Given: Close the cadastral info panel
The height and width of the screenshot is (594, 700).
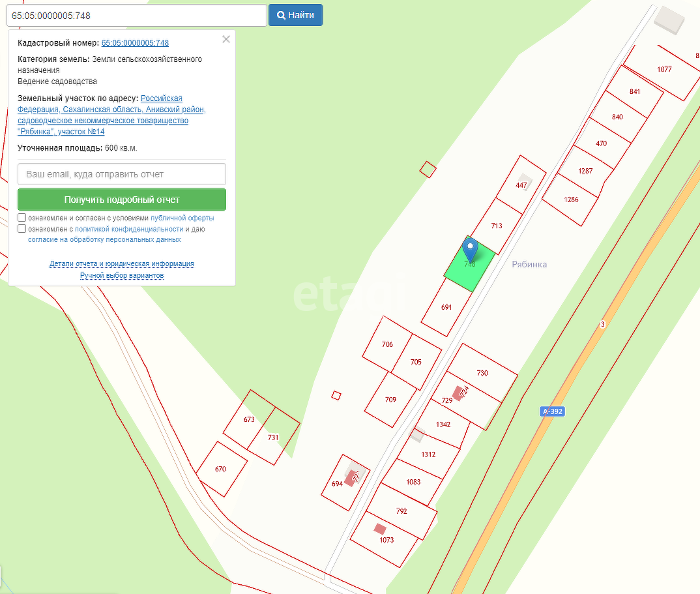Looking at the screenshot, I should 226,39.
